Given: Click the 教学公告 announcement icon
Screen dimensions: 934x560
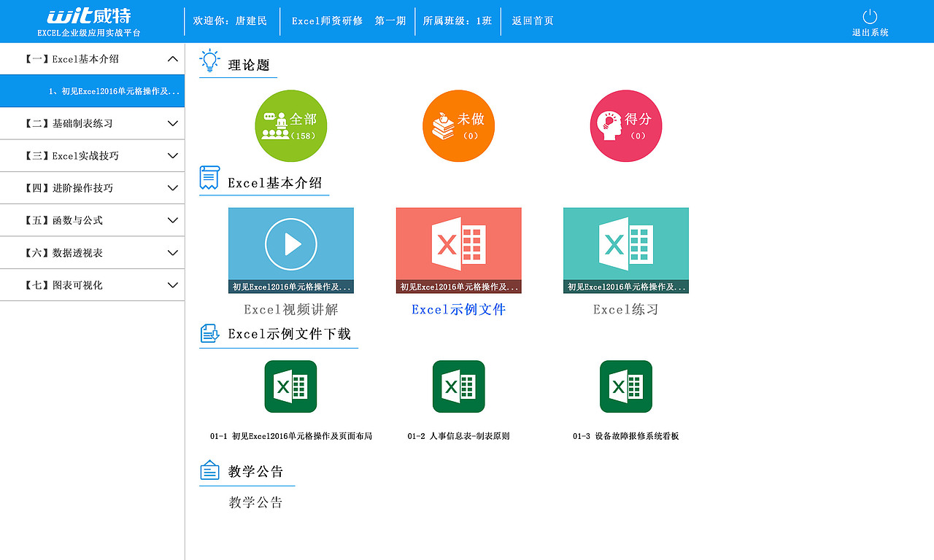Looking at the screenshot, I should 209,470.
